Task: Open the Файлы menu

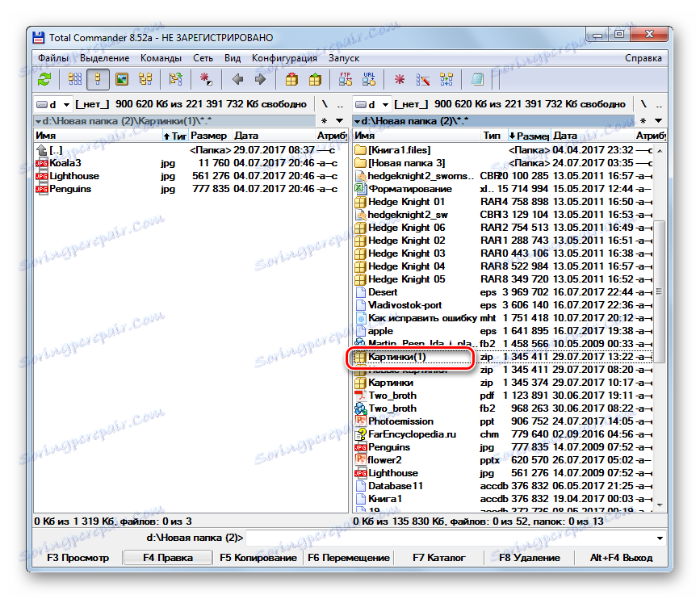Action: [x=53, y=58]
